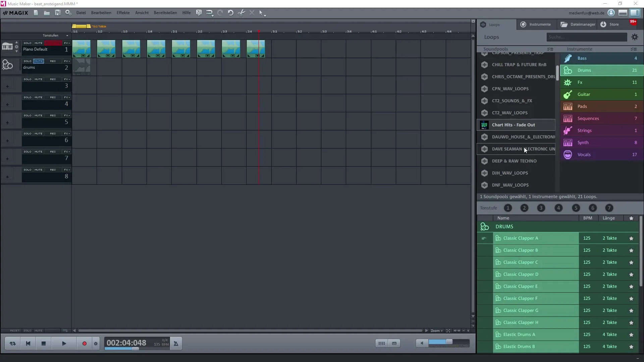Toggle loop playback in transport
This screenshot has height=362, width=644.
13,344
